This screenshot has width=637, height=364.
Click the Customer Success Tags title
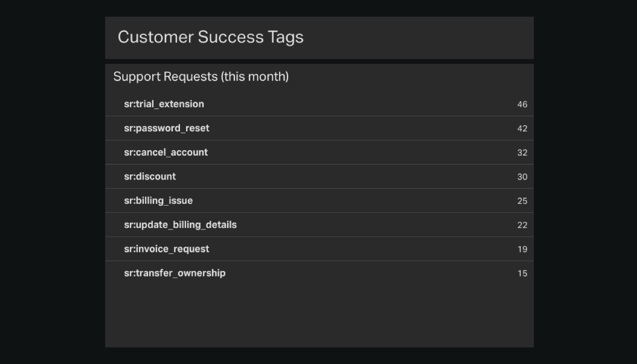click(x=210, y=37)
